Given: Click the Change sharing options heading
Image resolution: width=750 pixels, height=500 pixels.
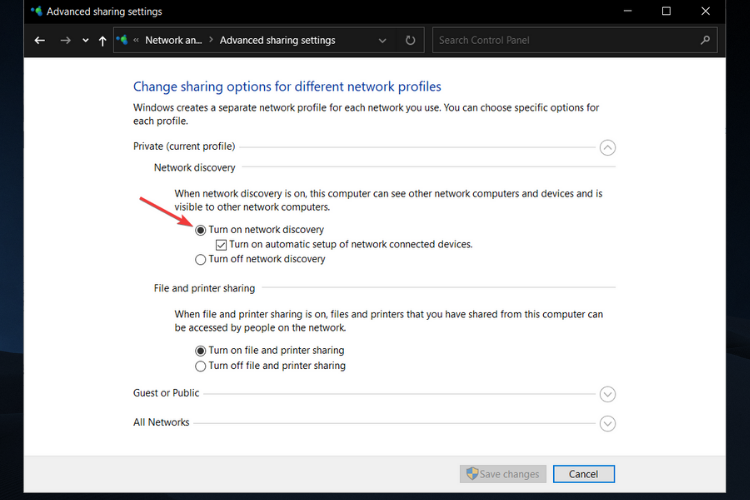Looking at the screenshot, I should (x=287, y=87).
